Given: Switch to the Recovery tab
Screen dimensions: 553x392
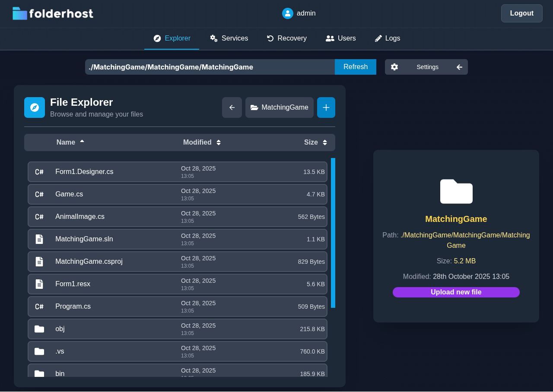Looking at the screenshot, I should [287, 38].
